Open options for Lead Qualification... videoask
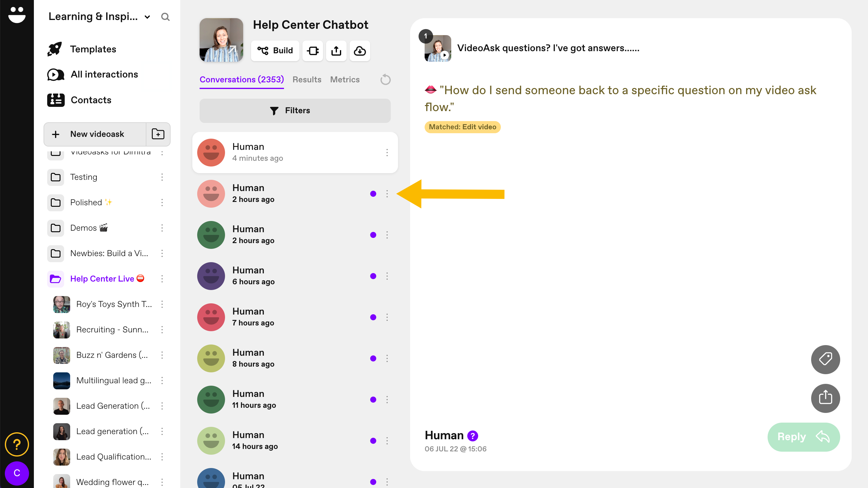The image size is (868, 488). (162, 457)
